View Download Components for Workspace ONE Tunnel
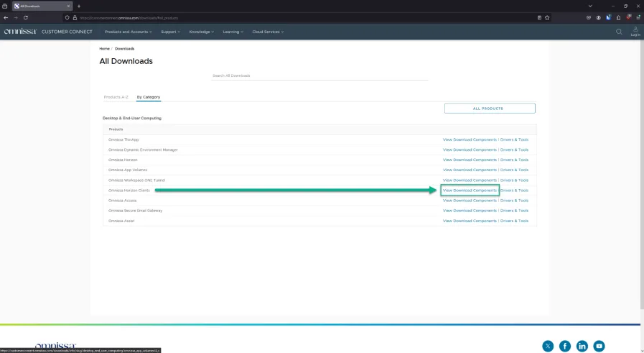 pyautogui.click(x=470, y=180)
